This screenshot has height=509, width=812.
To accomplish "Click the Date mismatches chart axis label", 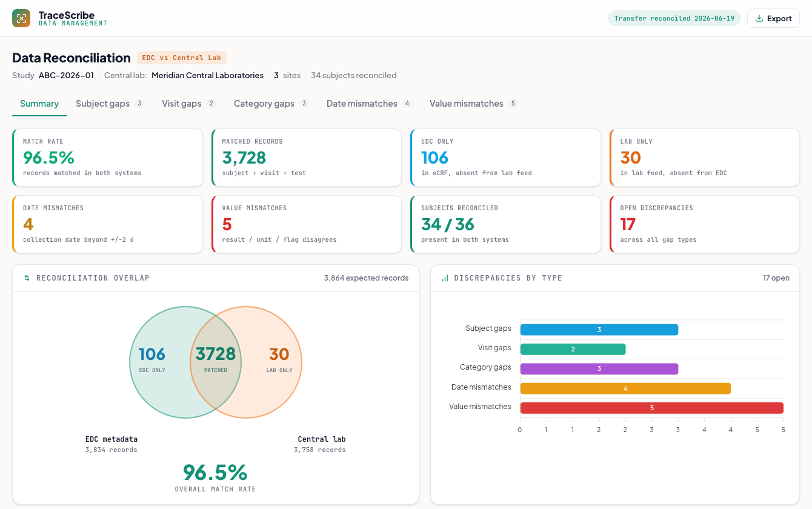I will [x=481, y=387].
